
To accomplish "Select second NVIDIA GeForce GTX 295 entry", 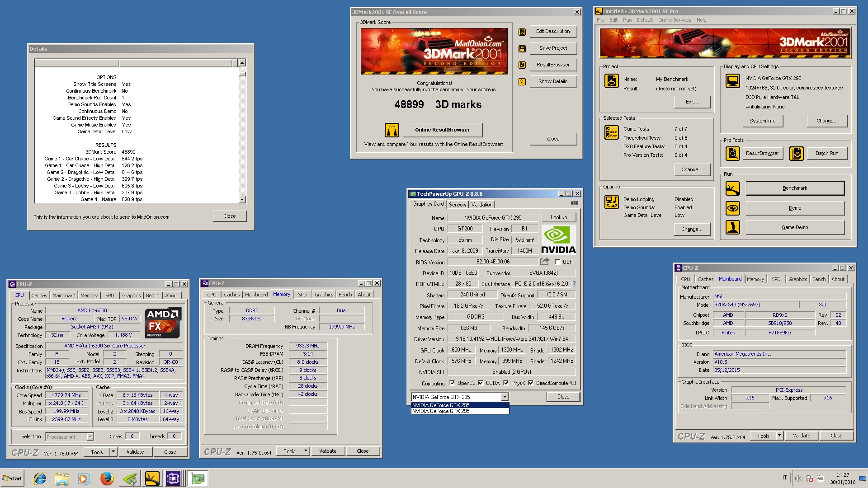I will click(460, 411).
